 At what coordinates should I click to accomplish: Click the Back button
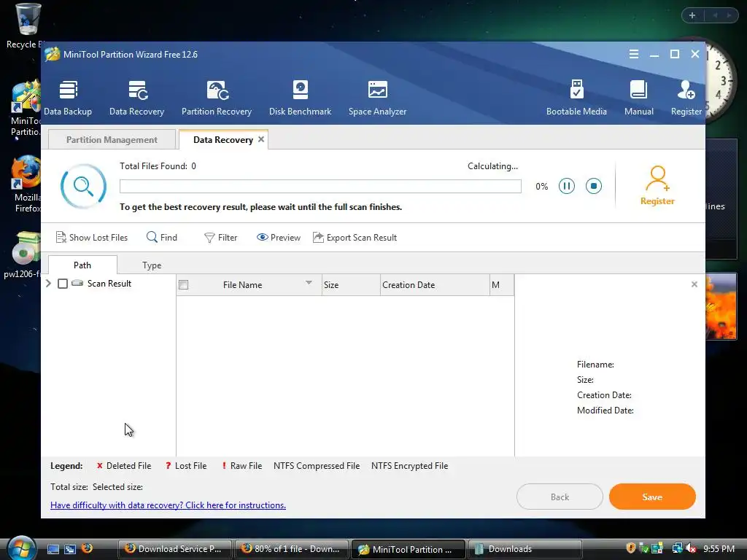[x=560, y=497]
